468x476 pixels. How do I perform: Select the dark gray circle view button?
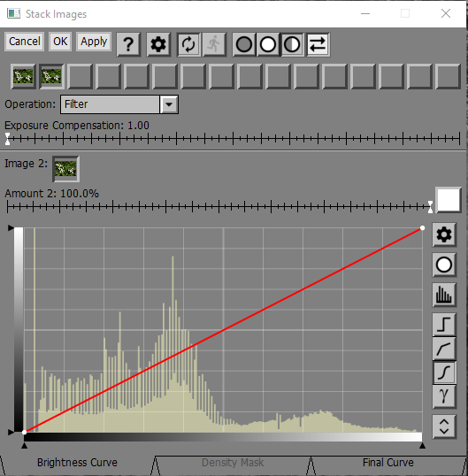[244, 44]
